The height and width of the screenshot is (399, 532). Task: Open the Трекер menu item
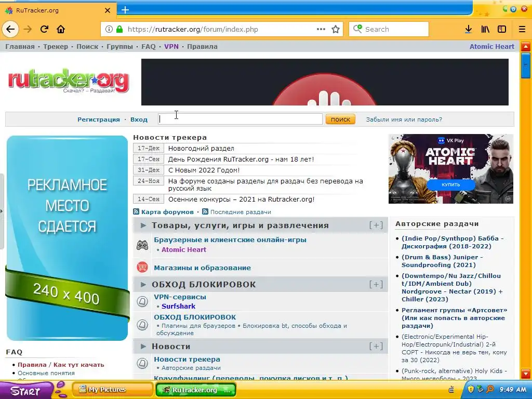coord(55,46)
